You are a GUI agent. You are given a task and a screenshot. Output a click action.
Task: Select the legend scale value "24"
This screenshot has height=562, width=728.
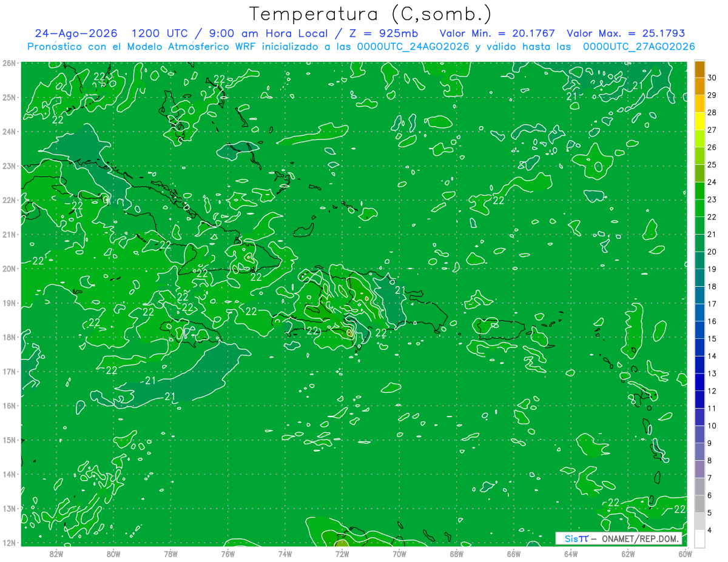712,182
